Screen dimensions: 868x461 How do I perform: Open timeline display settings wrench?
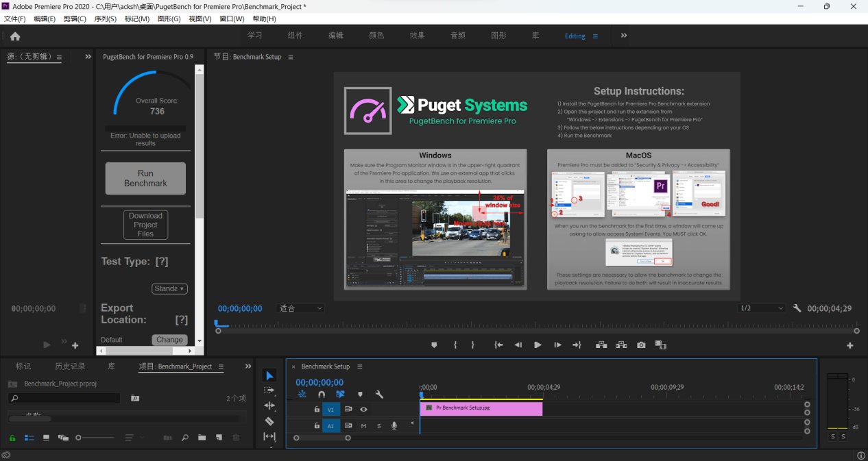[379, 395]
